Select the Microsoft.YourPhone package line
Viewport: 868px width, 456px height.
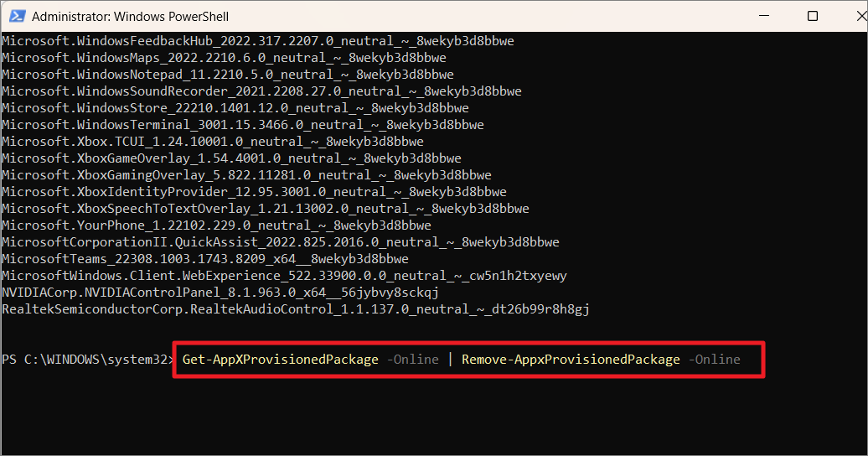coord(216,225)
